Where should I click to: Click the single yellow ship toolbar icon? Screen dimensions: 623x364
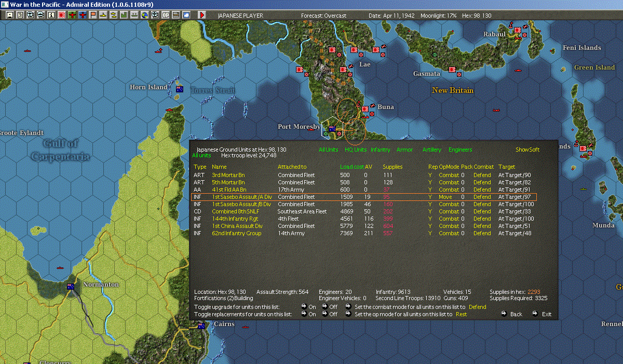pyautogui.click(x=103, y=15)
